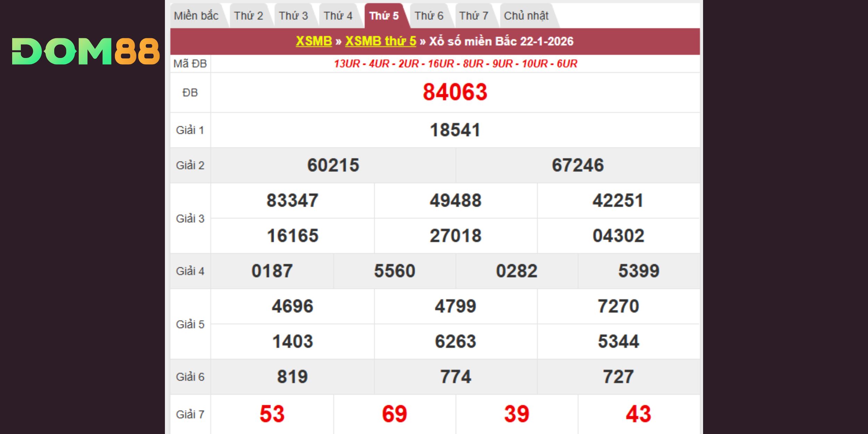Switch to the Chủ nhật tab
The image size is (868, 434).
click(x=526, y=16)
